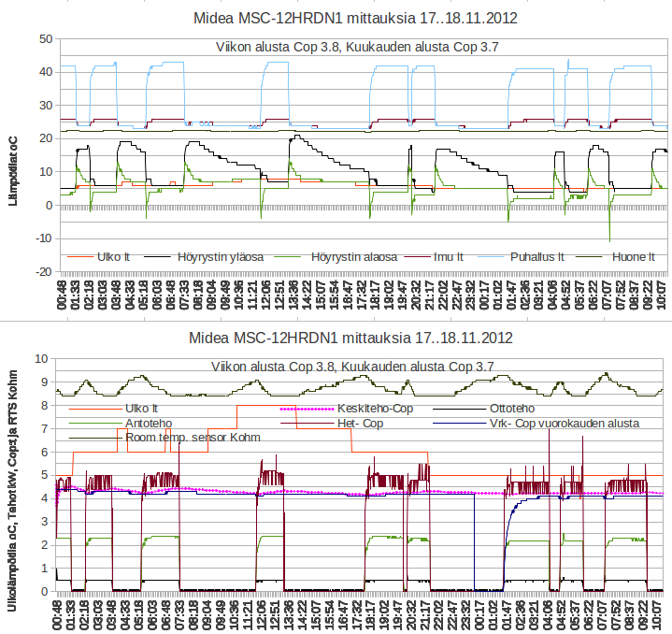This screenshot has height=634, width=672.
Task: Click the 5 tick label on lower chart
Action: coord(45,475)
